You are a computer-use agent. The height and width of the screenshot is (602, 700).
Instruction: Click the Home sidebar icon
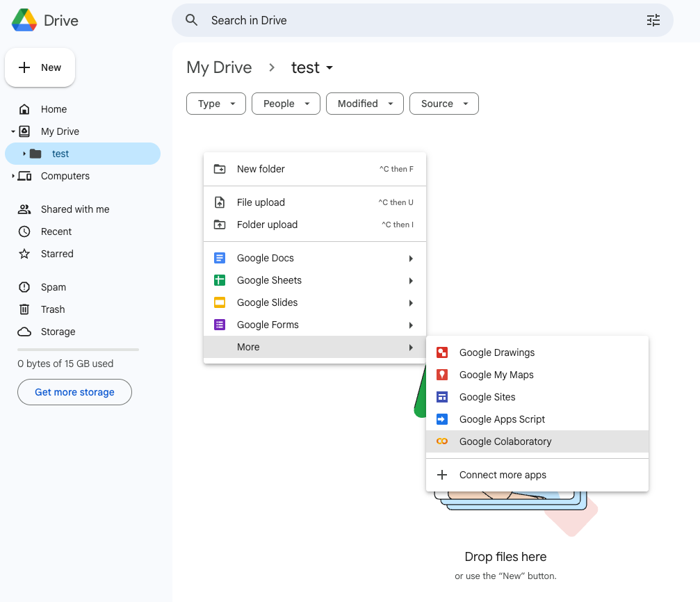(x=24, y=109)
